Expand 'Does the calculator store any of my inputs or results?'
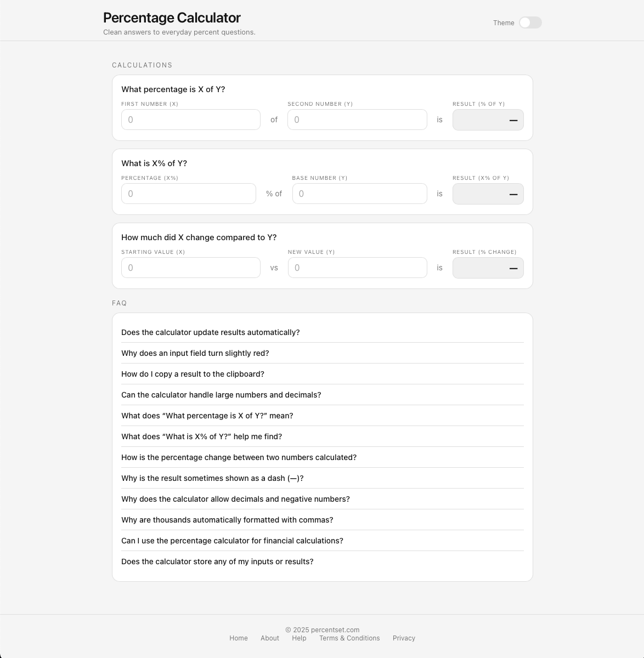The image size is (644, 658). tap(217, 561)
